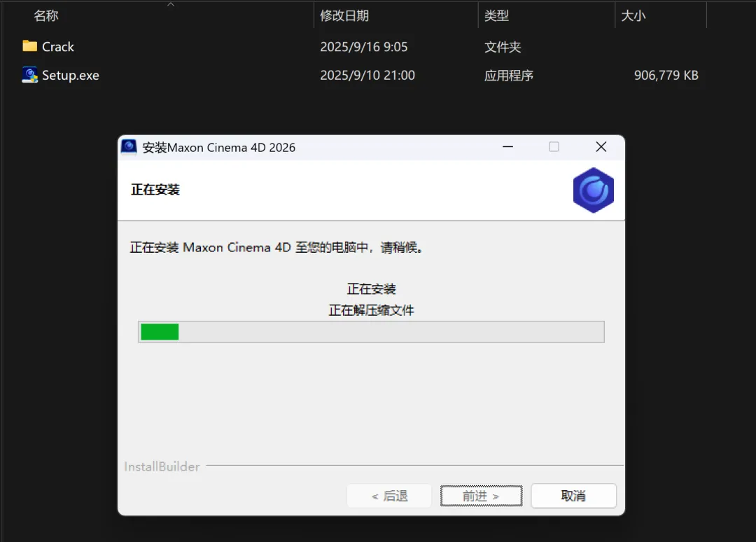This screenshot has height=542, width=756.
Task: Click the InstallBuilder label text
Action: tap(162, 466)
